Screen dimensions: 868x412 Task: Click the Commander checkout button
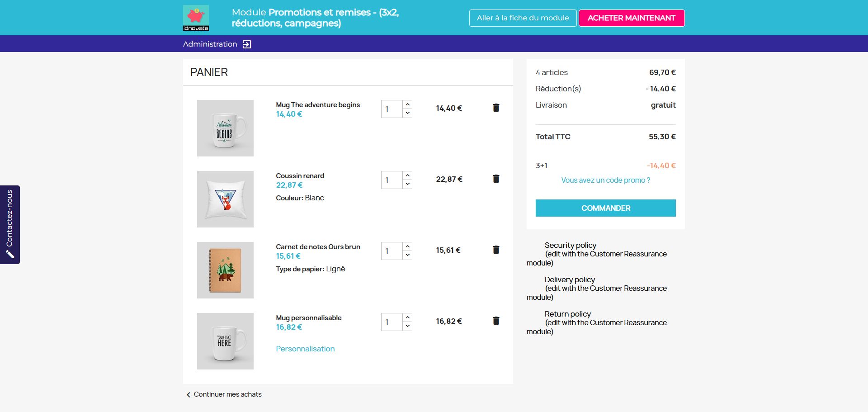[605, 208]
